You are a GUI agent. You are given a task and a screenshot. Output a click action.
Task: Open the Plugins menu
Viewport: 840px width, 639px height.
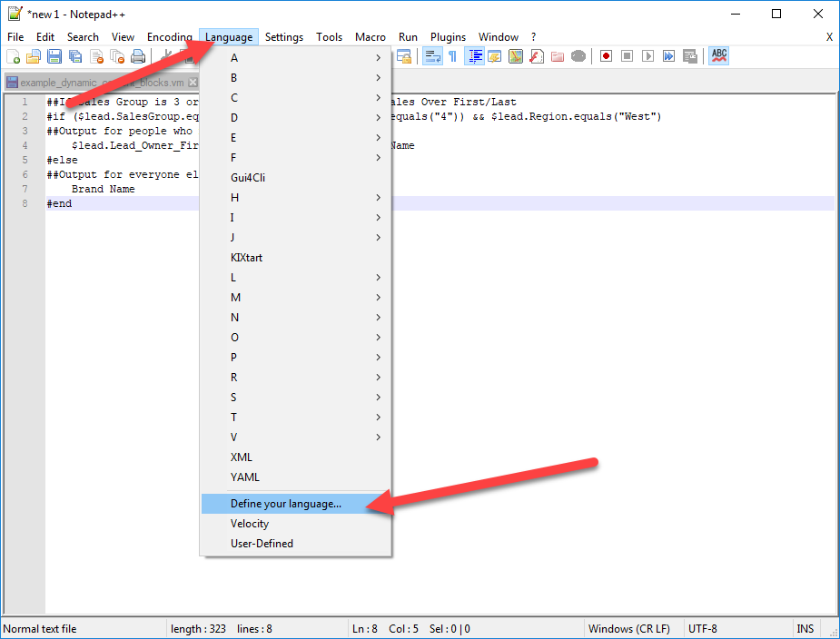coord(448,37)
